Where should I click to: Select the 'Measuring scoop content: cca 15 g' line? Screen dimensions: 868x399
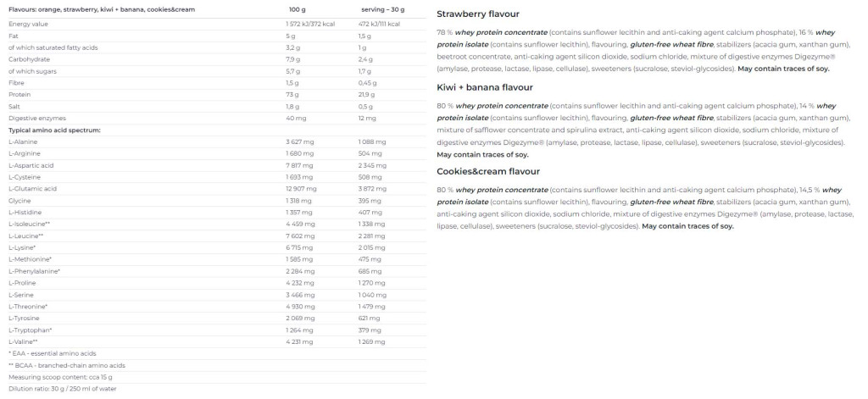[x=59, y=376]
